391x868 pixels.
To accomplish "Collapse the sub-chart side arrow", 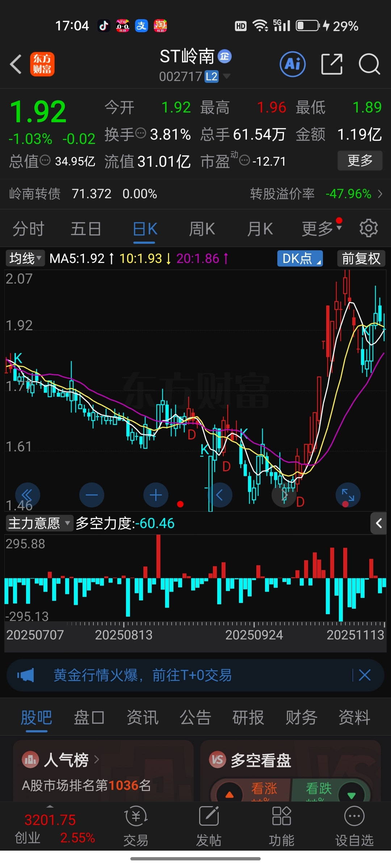I will click(379, 523).
